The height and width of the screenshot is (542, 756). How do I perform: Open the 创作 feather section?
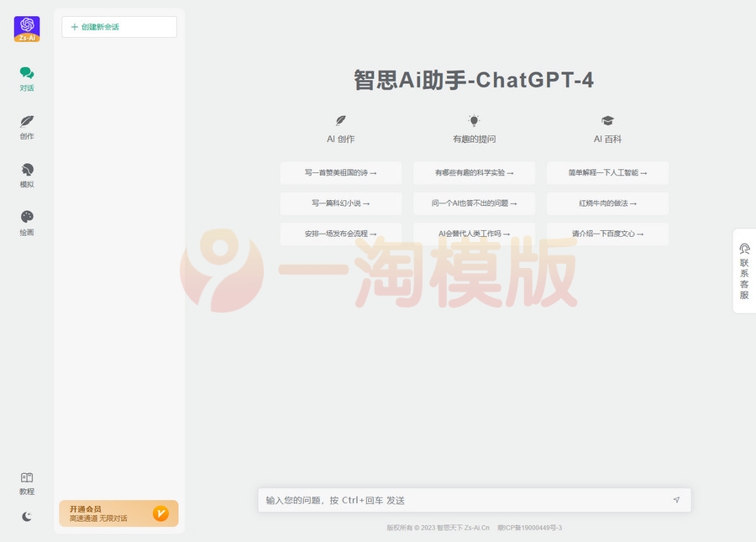27,127
